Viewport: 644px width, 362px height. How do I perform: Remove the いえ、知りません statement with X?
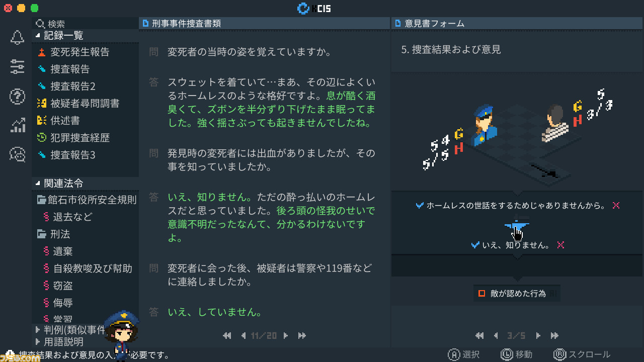(x=560, y=245)
